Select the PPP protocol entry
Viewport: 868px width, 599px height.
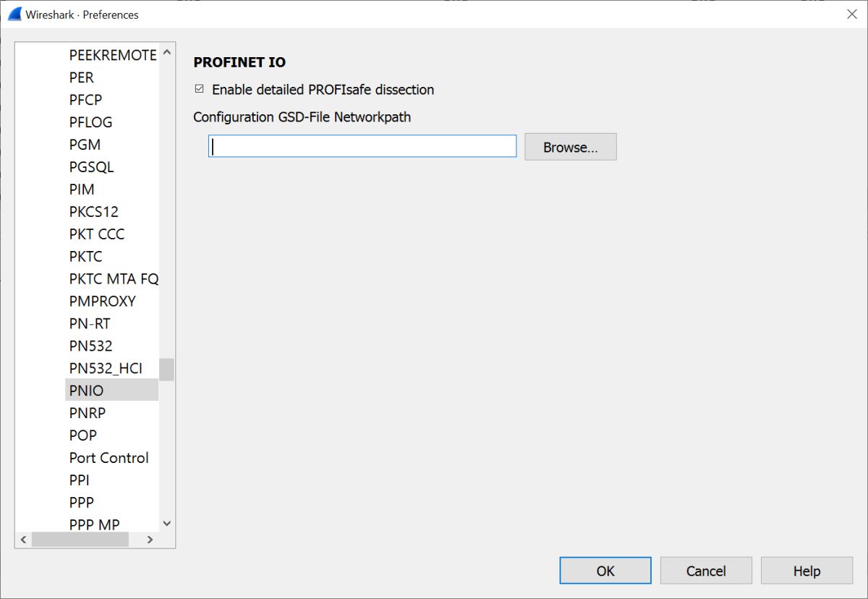pyautogui.click(x=82, y=503)
